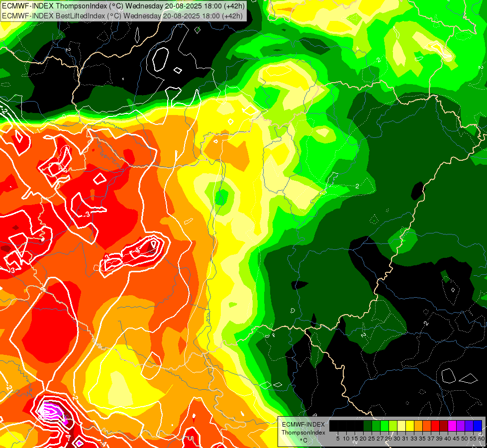Click the legend tick value 20
This screenshot has width=487, height=448.
[x=363, y=439]
